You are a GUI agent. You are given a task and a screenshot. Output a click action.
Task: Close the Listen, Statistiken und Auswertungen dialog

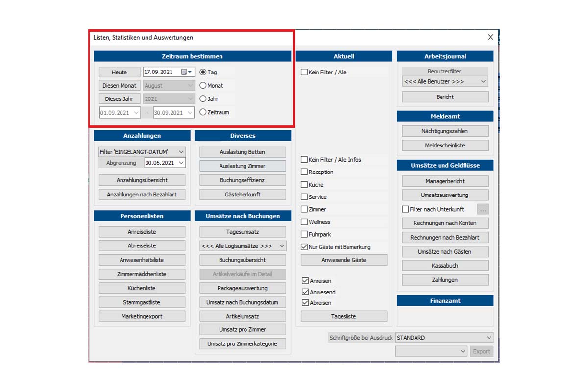pos(490,37)
